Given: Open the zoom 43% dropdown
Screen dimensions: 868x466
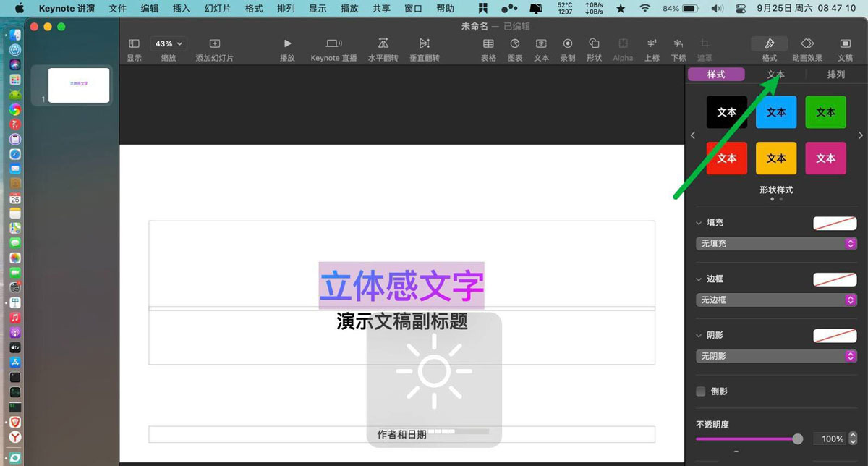Looking at the screenshot, I should [x=168, y=43].
